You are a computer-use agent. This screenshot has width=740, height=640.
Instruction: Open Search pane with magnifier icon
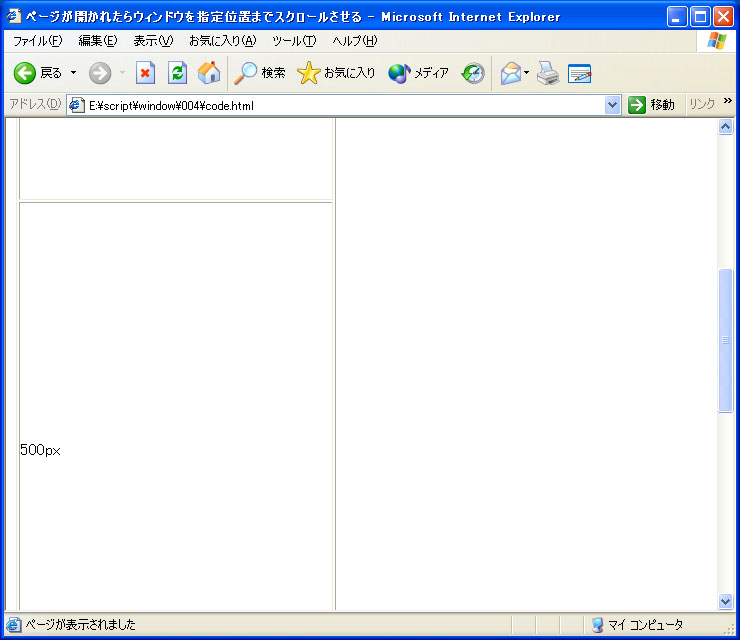pos(245,73)
